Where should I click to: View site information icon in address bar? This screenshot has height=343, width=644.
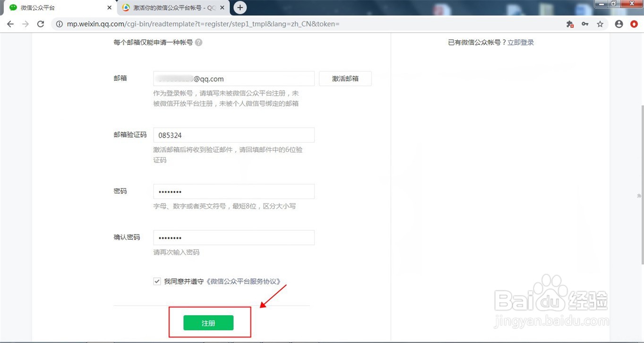coord(59,24)
